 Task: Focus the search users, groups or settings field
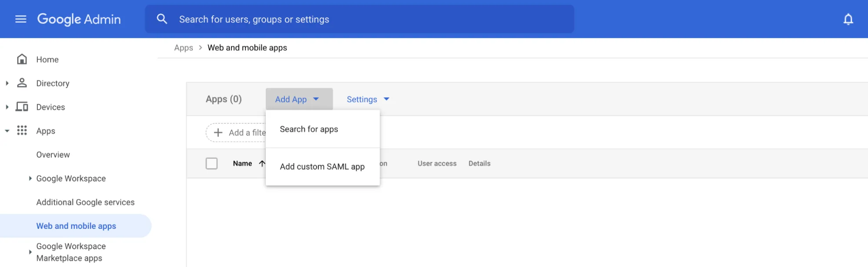360,19
